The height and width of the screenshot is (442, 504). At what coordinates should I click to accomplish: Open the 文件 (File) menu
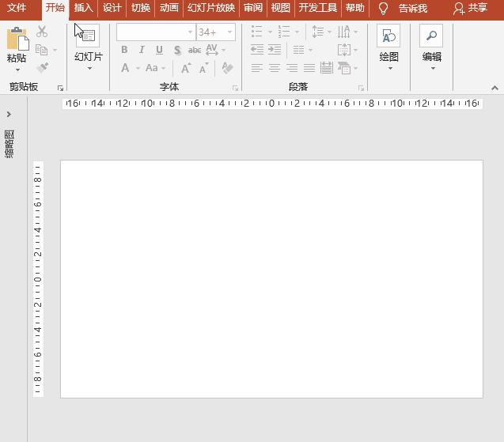pos(17,8)
